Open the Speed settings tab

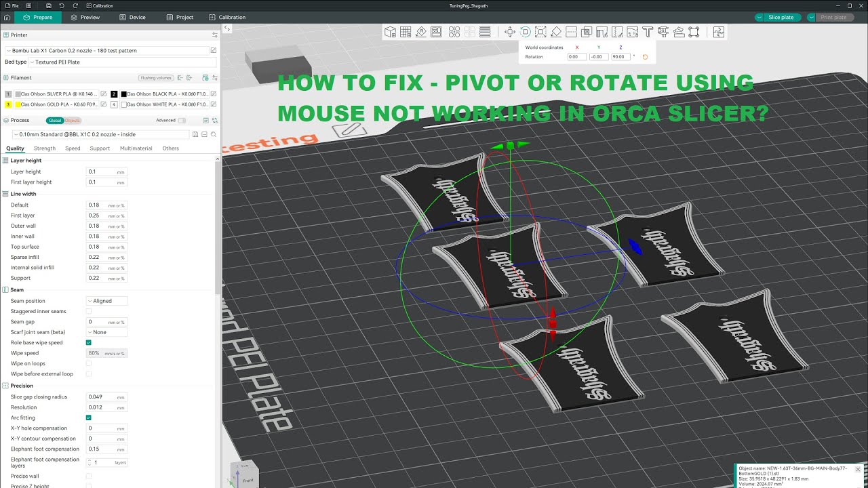tap(73, 148)
